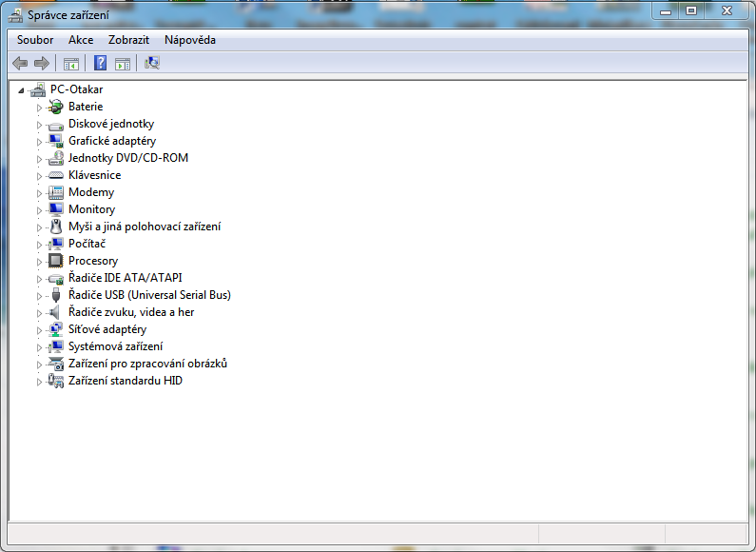This screenshot has width=756, height=552.
Task: Maximize the Správce zařízení window
Action: point(691,11)
